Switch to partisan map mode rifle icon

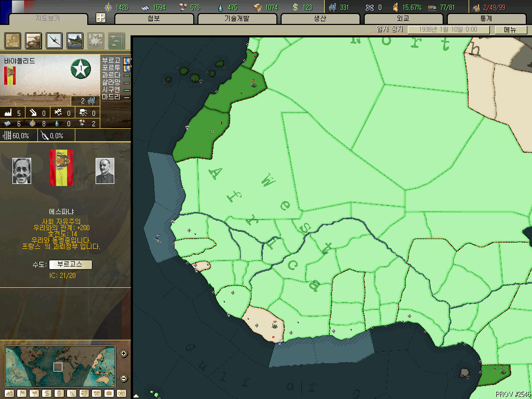click(x=72, y=393)
